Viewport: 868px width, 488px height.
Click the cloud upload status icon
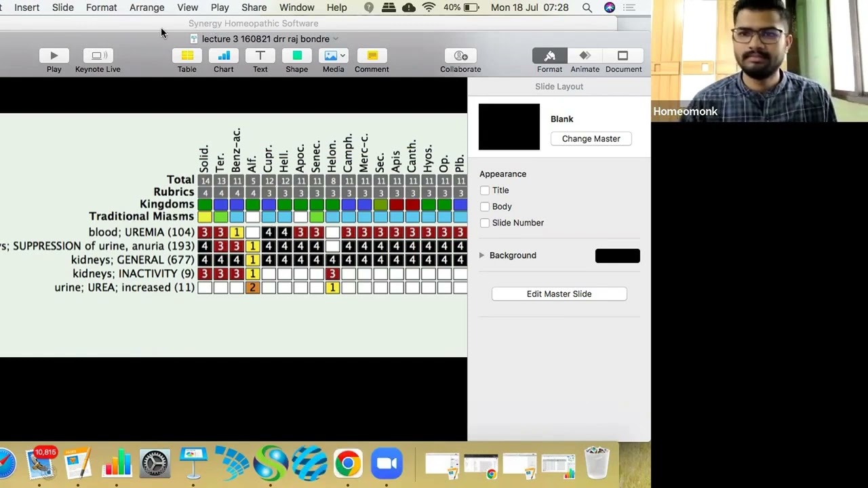click(409, 7)
